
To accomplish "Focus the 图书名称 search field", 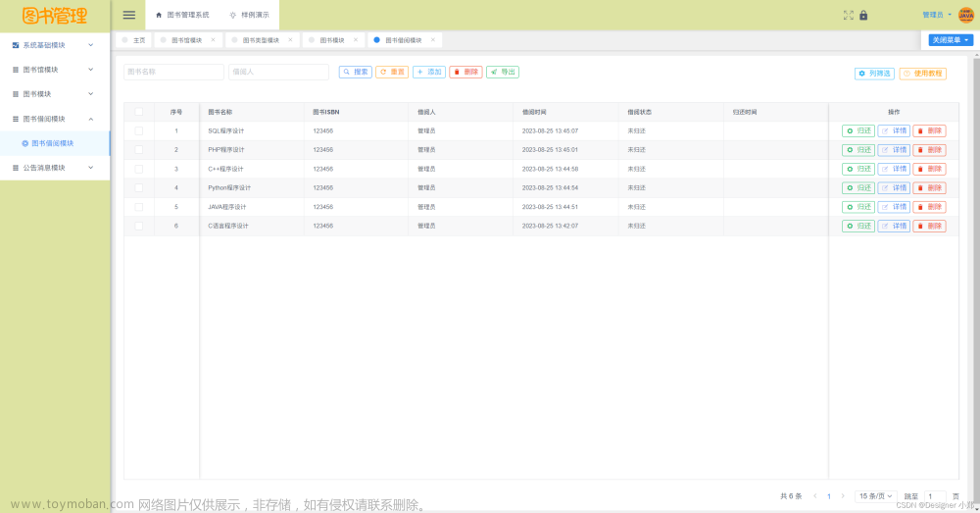I will [173, 72].
